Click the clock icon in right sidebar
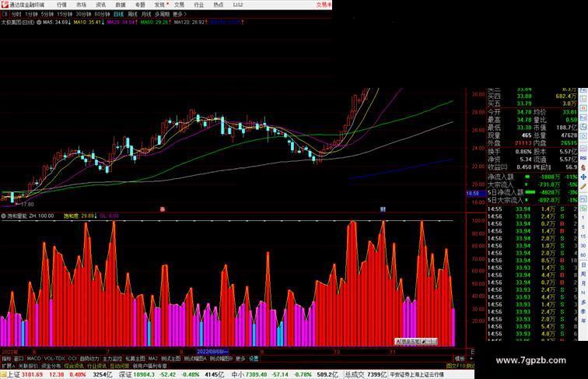 pos(583,136)
